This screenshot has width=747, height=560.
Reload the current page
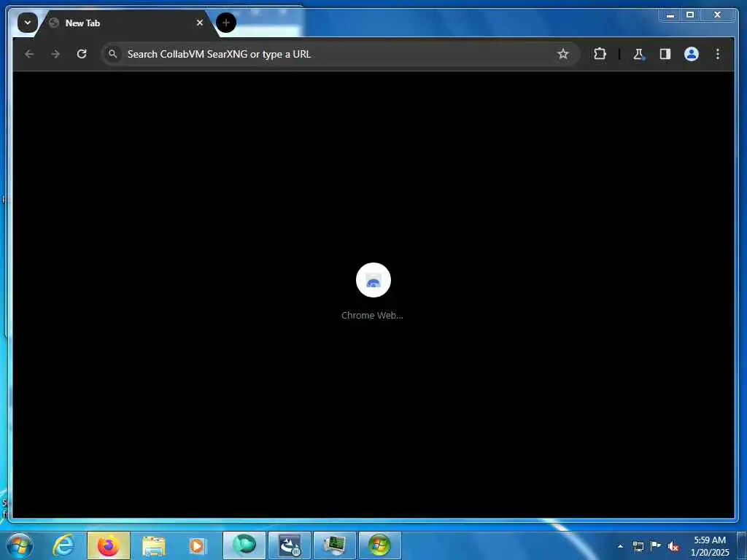coord(82,54)
